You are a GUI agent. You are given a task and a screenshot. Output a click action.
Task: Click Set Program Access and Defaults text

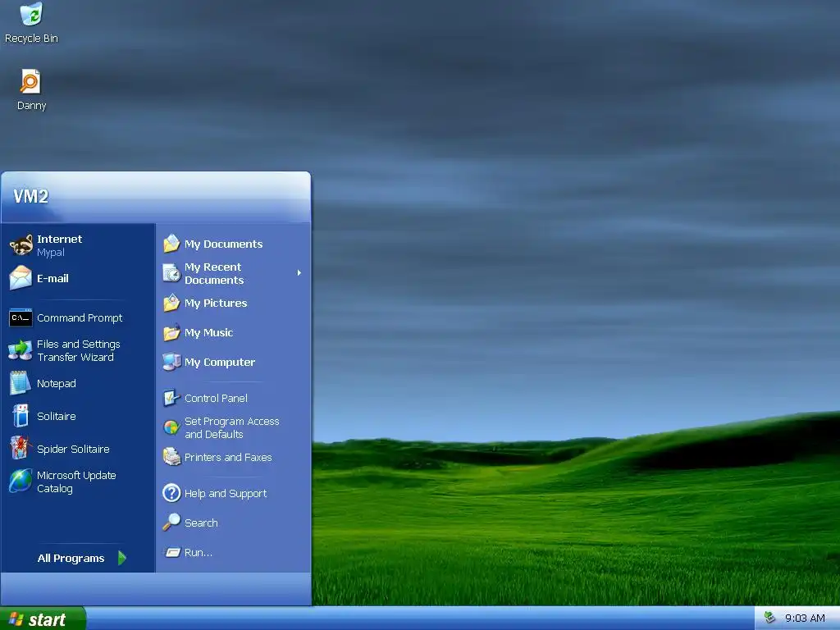click(231, 428)
